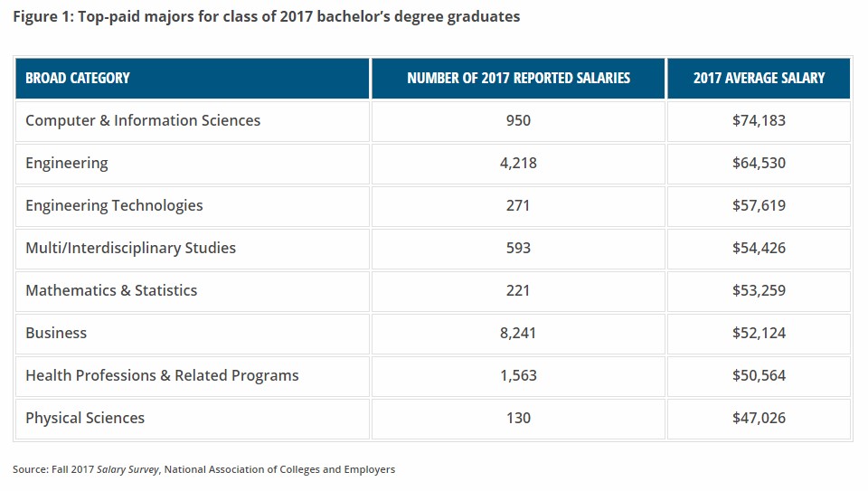Click the 8,241 reported salaries value
868x491 pixels.
(x=518, y=333)
